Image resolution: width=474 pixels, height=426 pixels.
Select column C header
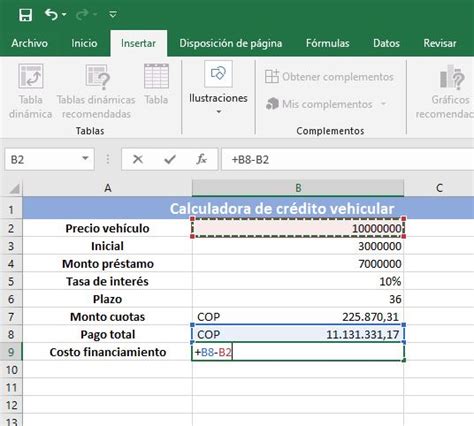(x=439, y=188)
